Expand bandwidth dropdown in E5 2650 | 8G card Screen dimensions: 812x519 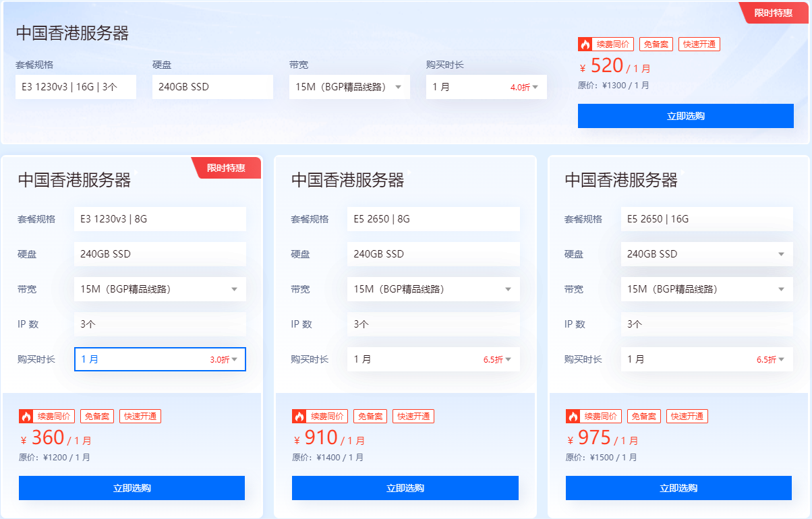[x=434, y=289]
